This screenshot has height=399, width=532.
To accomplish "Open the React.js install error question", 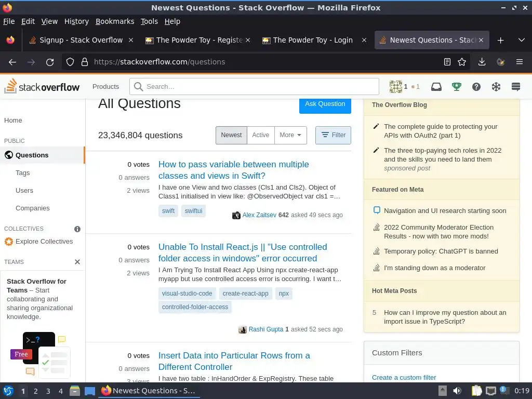I will click(243, 253).
